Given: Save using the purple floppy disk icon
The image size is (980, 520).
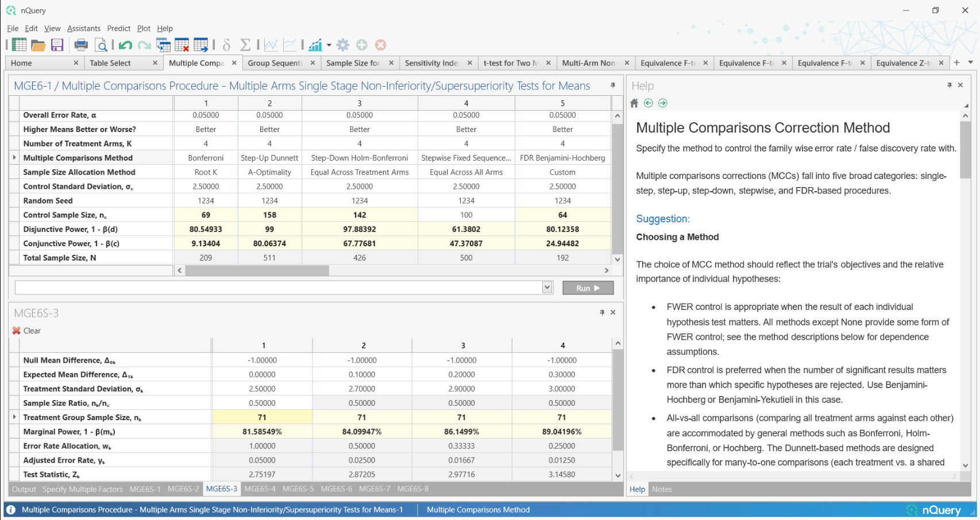Looking at the screenshot, I should (x=57, y=45).
